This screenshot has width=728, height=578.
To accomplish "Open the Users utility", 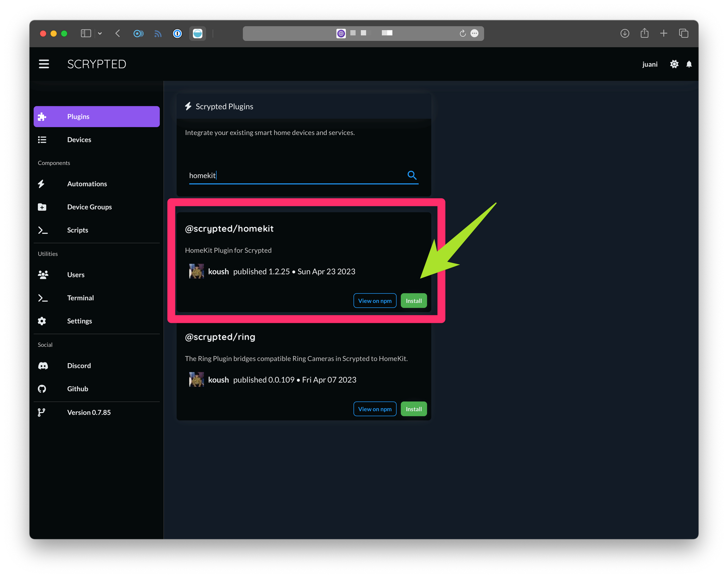I will tap(96, 274).
